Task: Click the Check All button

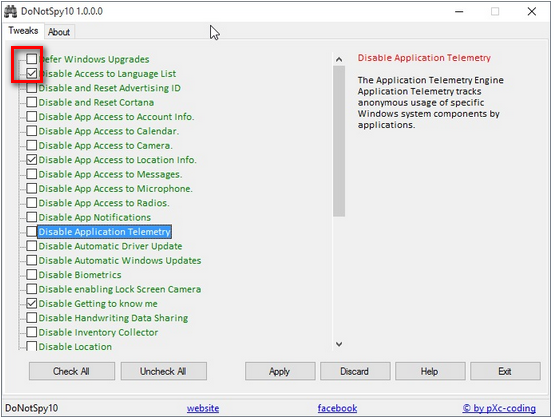Action: [x=72, y=371]
